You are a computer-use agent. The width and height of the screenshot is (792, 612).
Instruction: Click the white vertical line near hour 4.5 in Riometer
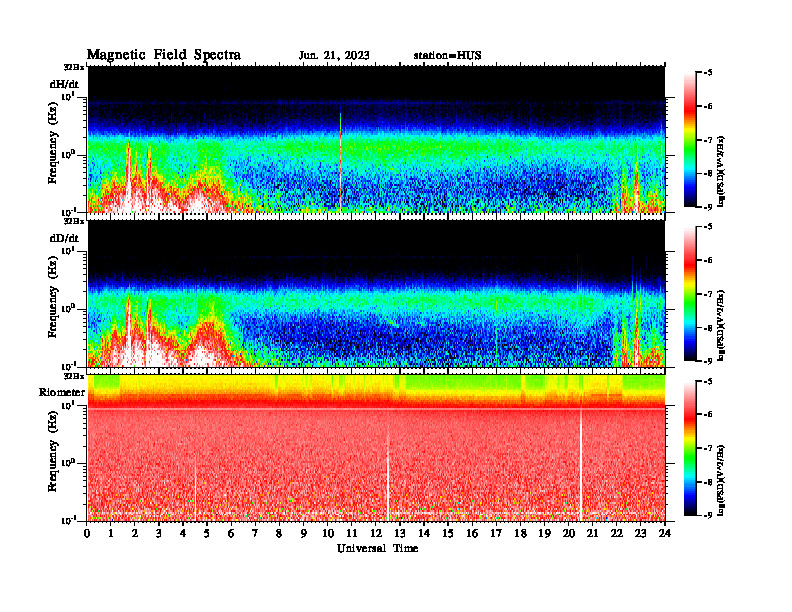click(195, 487)
